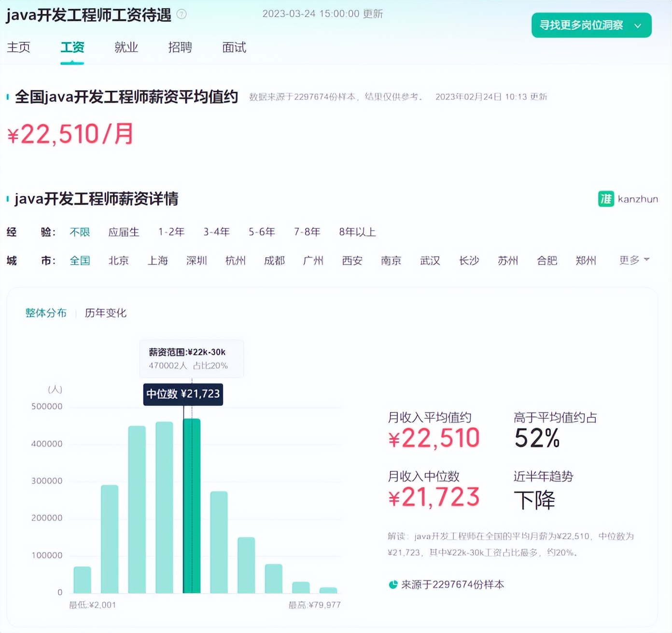Filter salaries by 深圳
This screenshot has height=633, width=672.
196,261
